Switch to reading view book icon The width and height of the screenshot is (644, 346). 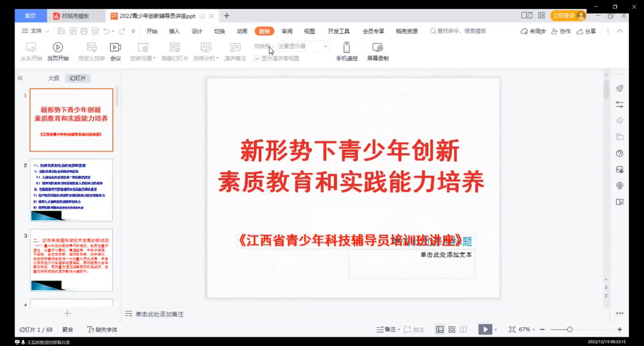(x=463, y=329)
